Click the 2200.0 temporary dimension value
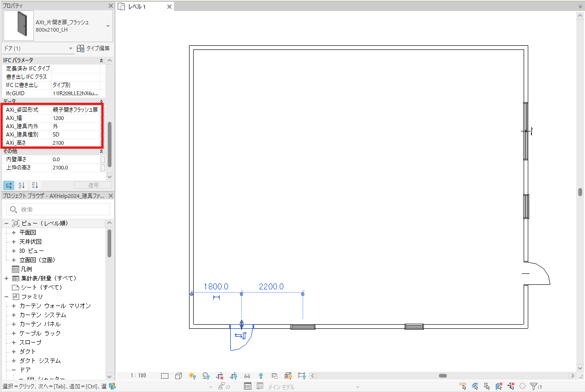Screen dimensions: 585x392 point(271,287)
